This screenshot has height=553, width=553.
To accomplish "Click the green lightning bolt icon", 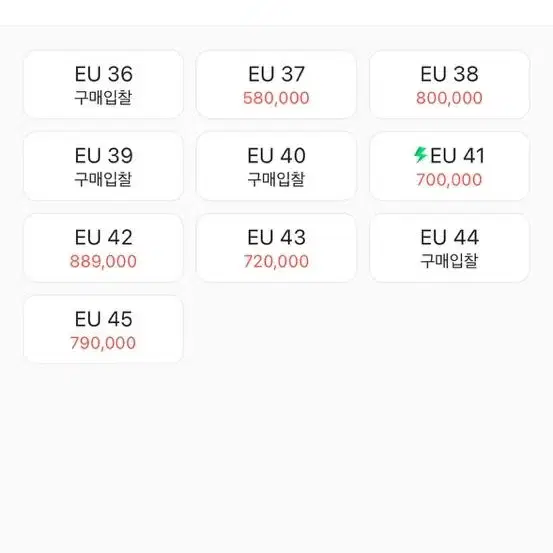I will (x=420, y=155).
